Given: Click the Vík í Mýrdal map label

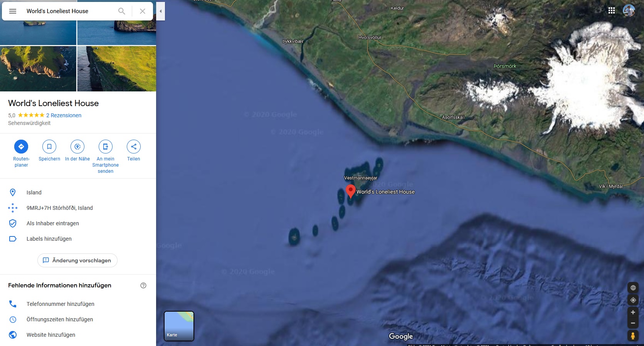Looking at the screenshot, I should (610, 186).
